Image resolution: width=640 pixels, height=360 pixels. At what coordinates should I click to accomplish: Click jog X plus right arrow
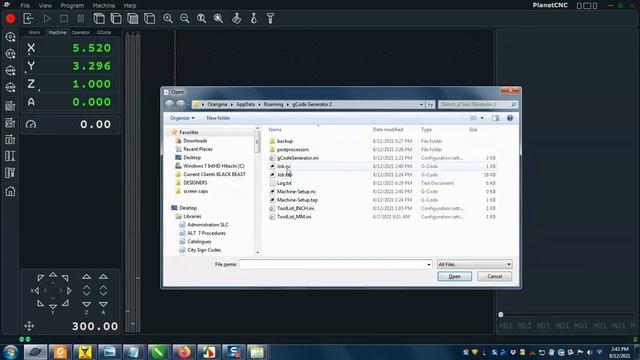tap(69, 291)
